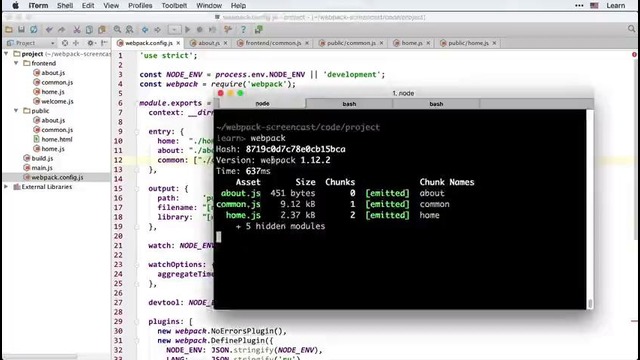Viewport: 640px width, 360px height.
Task: Click the project panel horizontal scrollbar
Action: click(x=40, y=356)
